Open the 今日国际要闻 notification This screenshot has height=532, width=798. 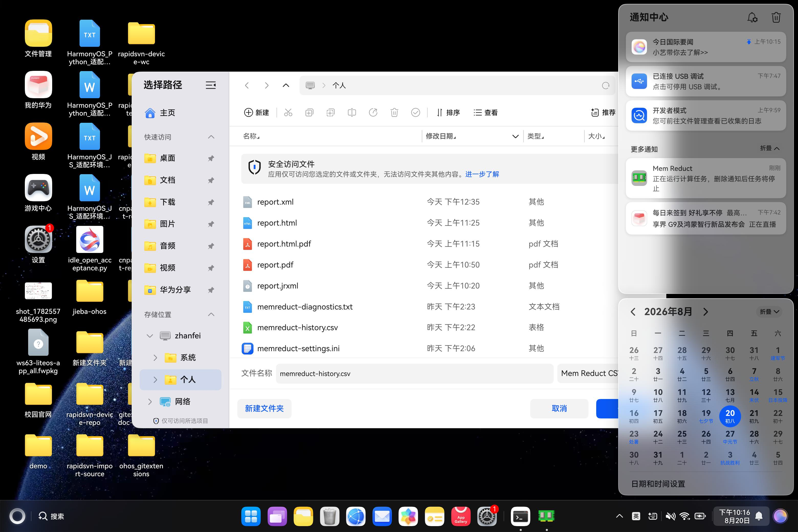tap(706, 47)
